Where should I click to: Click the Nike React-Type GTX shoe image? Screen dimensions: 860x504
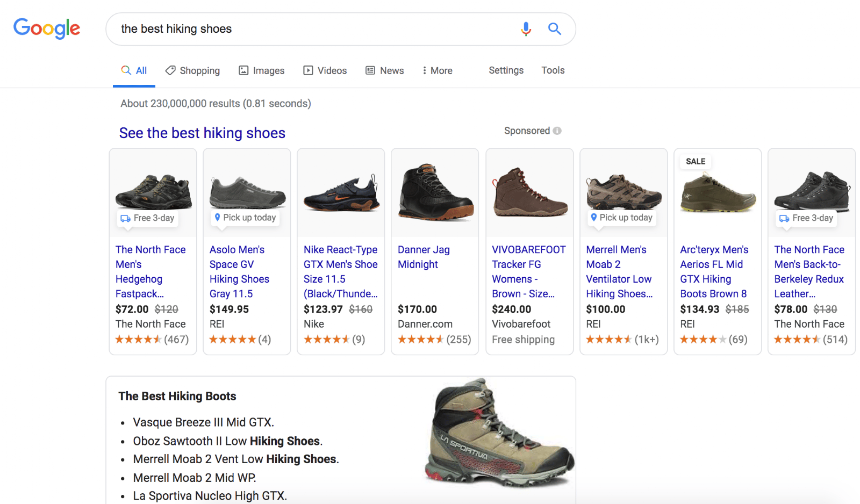pyautogui.click(x=341, y=192)
